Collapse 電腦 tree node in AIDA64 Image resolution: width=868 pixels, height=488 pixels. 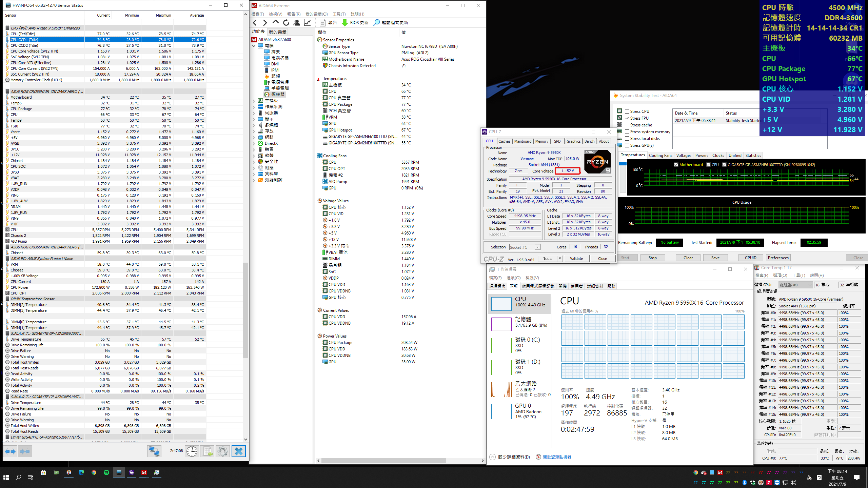254,46
